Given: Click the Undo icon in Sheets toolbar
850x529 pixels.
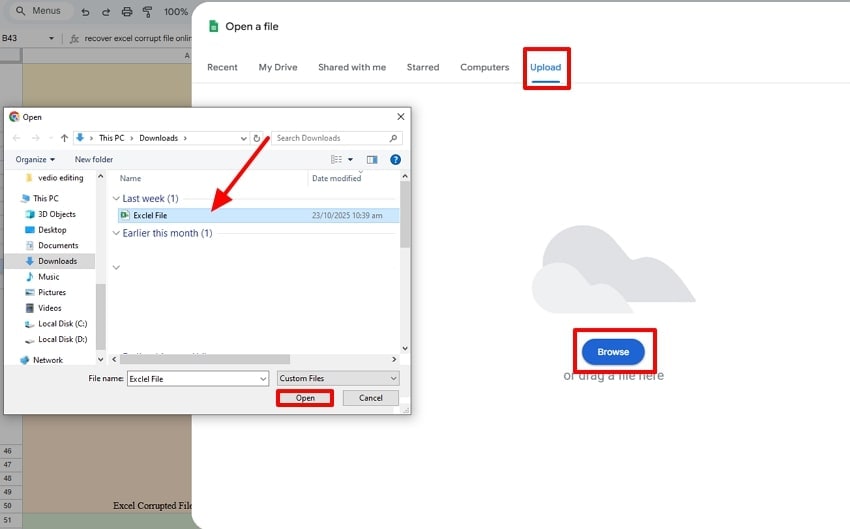Looking at the screenshot, I should tap(85, 11).
